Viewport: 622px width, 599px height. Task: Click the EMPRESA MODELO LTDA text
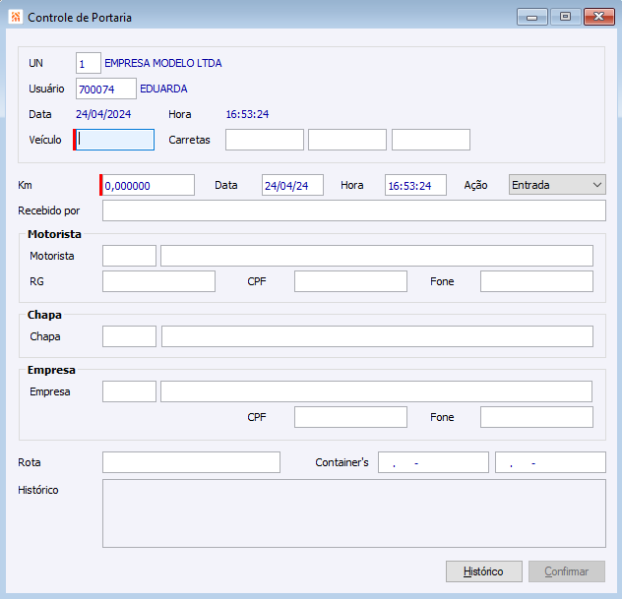(163, 63)
